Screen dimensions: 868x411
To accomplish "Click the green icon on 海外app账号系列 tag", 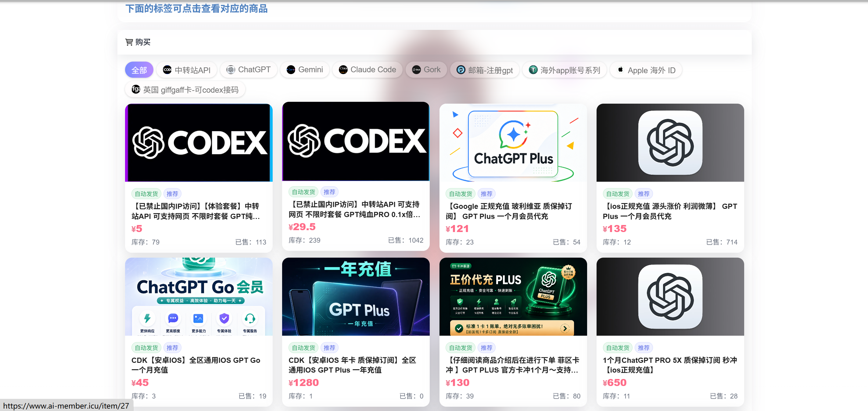I will (533, 70).
